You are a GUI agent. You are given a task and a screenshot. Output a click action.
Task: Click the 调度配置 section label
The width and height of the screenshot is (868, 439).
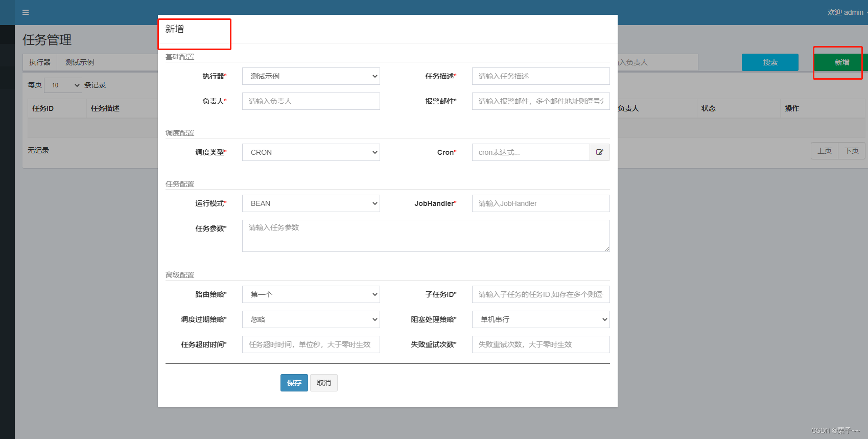180,133
